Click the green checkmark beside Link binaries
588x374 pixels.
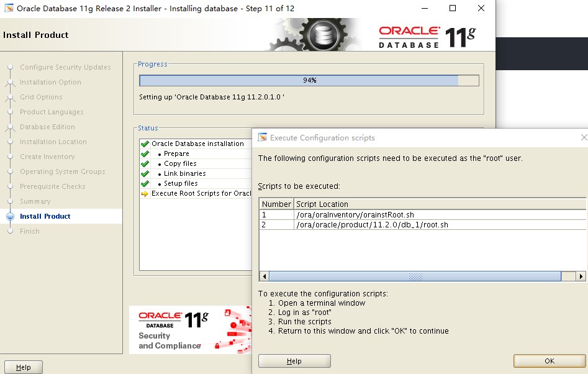[x=145, y=174]
